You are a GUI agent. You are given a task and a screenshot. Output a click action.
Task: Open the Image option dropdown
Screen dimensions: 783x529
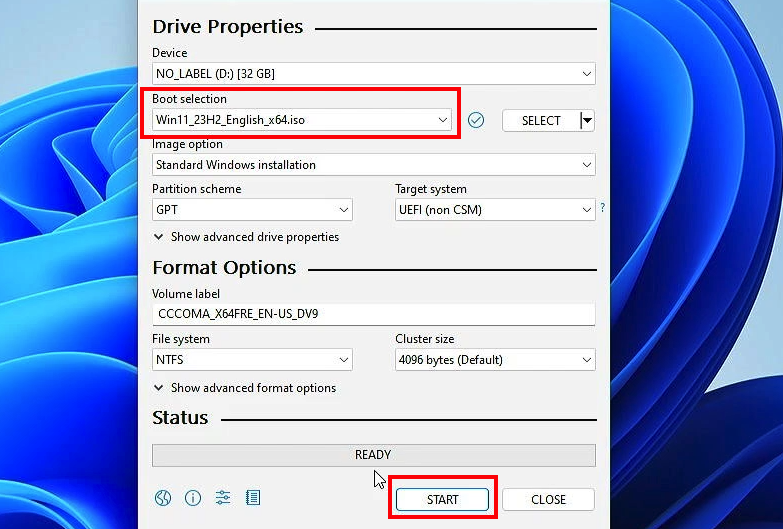point(374,165)
